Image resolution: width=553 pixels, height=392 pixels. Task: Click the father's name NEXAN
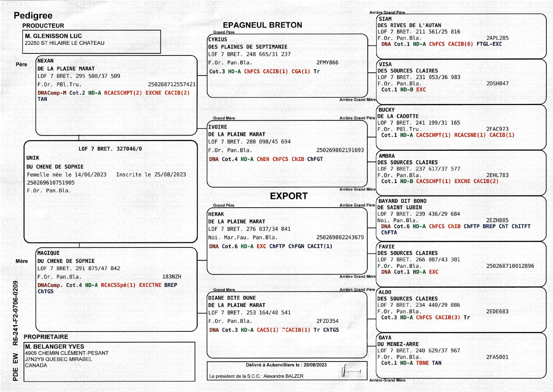45,61
